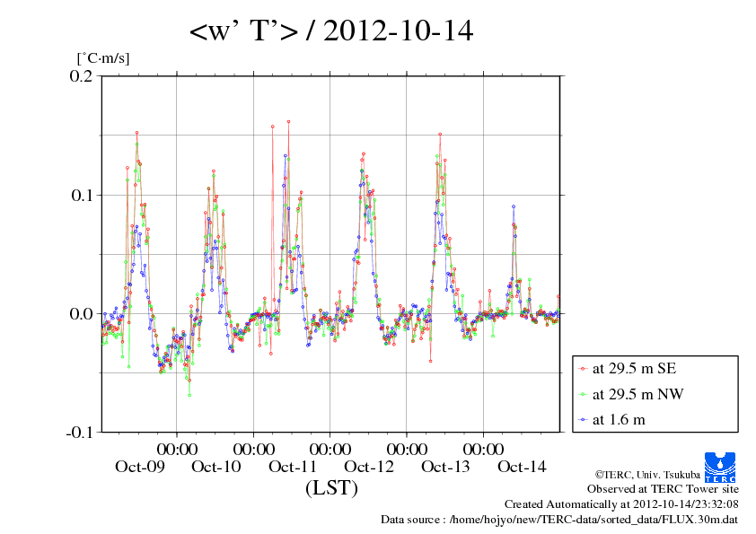The width and height of the screenshot is (756, 534).
Task: Click the chart title "<w' T'> / 2012-10-14"
Action: coord(331,31)
